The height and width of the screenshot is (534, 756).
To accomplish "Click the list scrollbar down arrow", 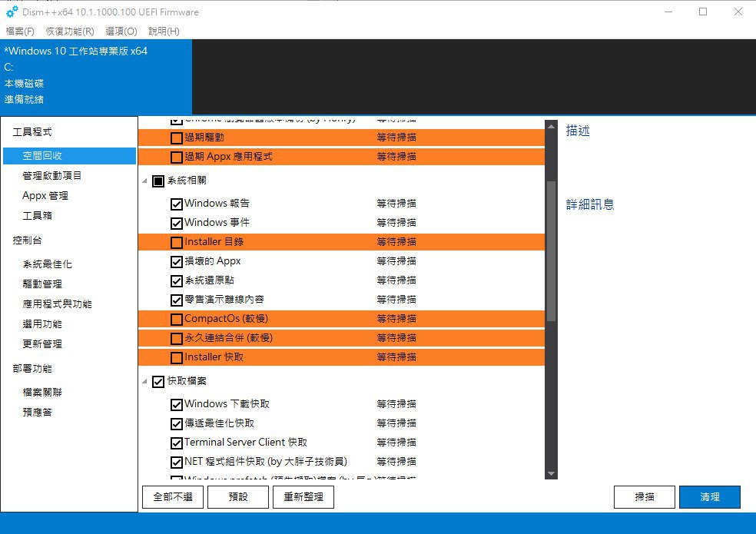I will coord(551,473).
